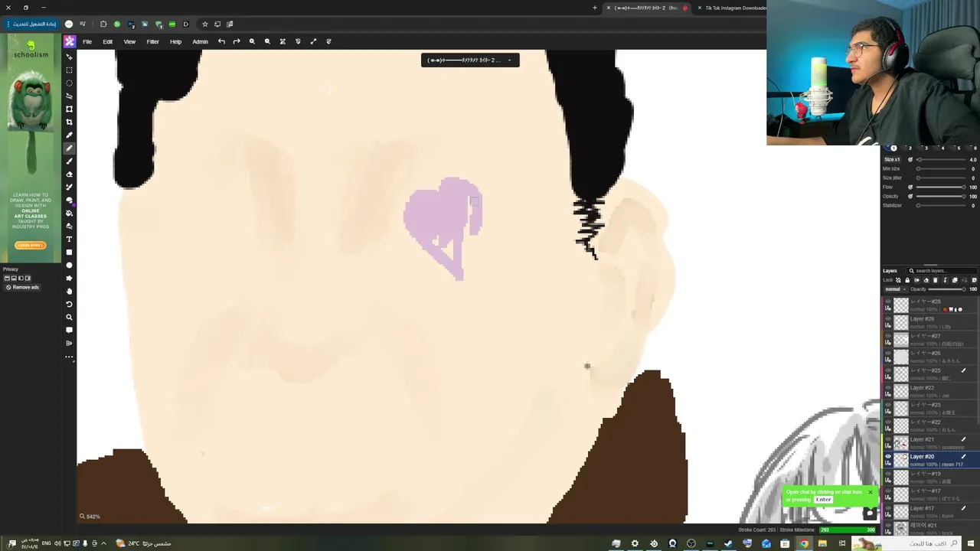Select the Rectangle selection tool

pyautogui.click(x=69, y=70)
